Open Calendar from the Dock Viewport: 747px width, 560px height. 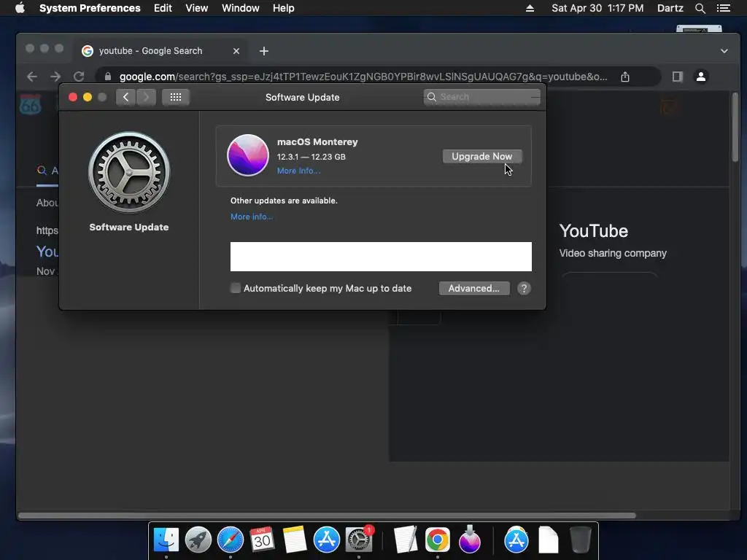pos(262,540)
